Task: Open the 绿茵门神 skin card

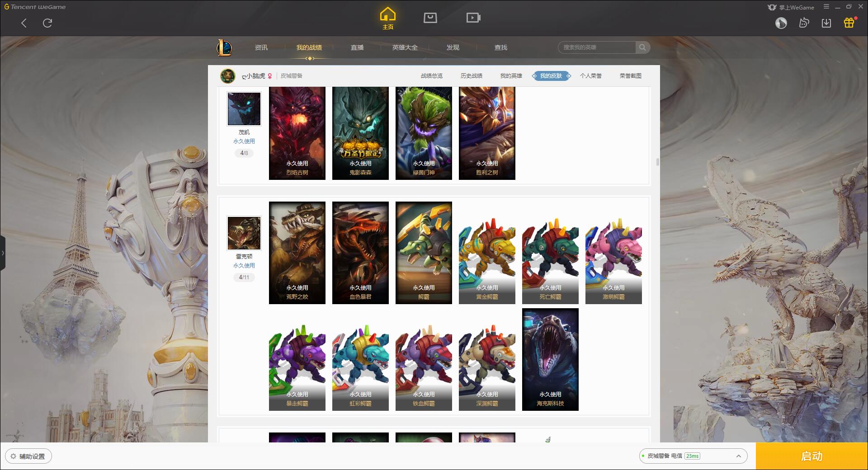Action: click(x=424, y=133)
